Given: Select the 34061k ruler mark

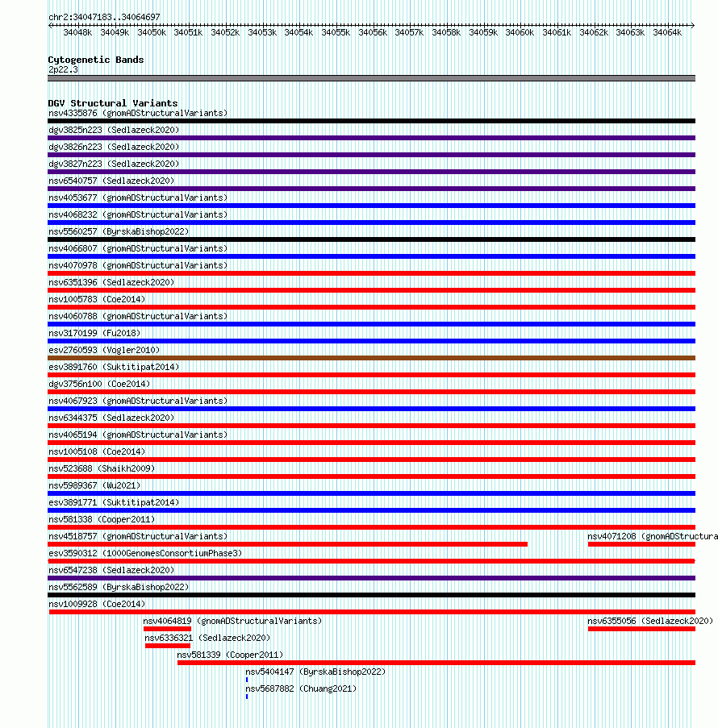Looking at the screenshot, I should point(557,32).
